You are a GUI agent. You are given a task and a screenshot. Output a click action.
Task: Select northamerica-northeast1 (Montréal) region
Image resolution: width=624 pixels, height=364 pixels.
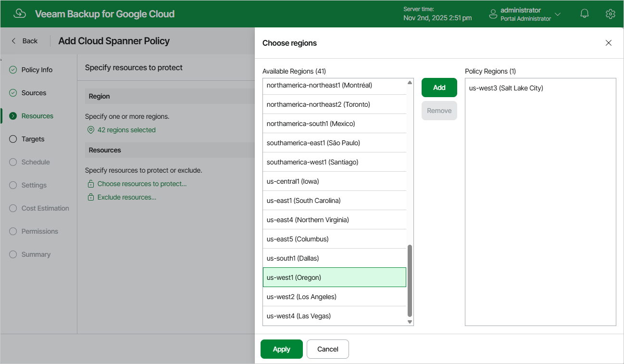335,87
